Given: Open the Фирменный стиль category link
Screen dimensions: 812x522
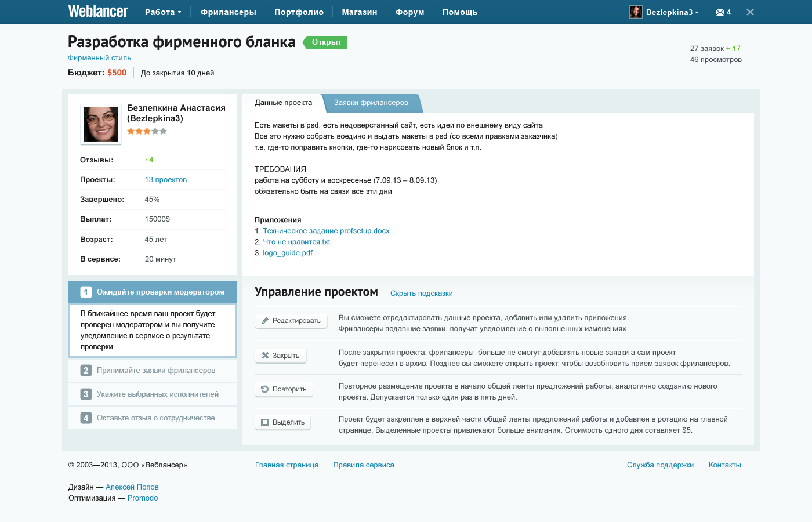Looking at the screenshot, I should coord(99,58).
